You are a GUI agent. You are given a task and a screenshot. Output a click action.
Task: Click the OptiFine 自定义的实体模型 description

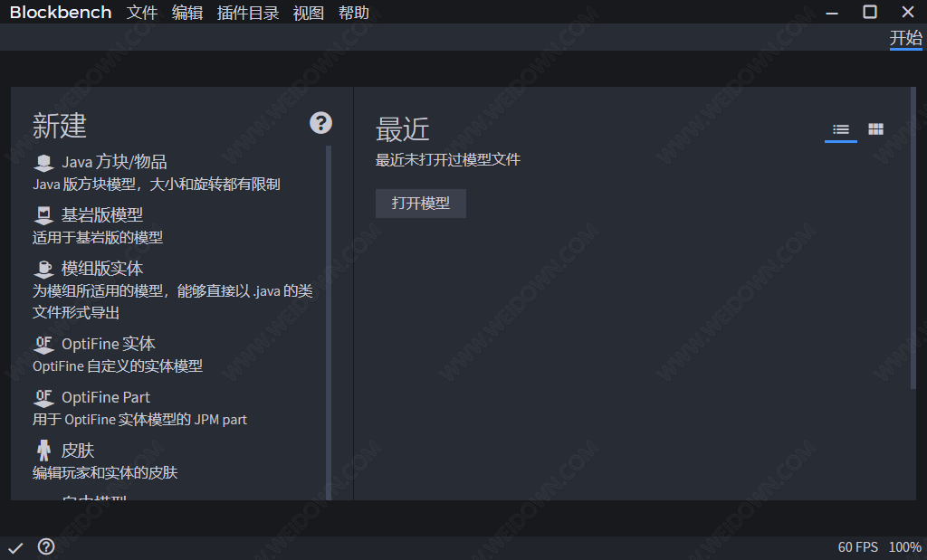click(x=118, y=366)
